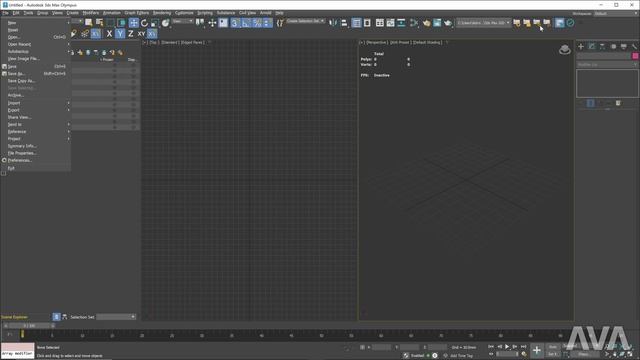Image resolution: width=640 pixels, height=360 pixels.
Task: Open the Motion tab in Command Panel
Action: click(613, 47)
